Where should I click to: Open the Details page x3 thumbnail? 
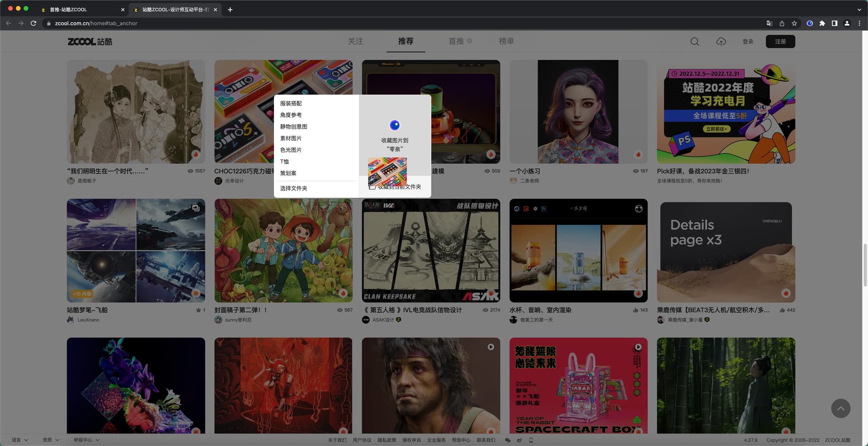click(x=726, y=252)
